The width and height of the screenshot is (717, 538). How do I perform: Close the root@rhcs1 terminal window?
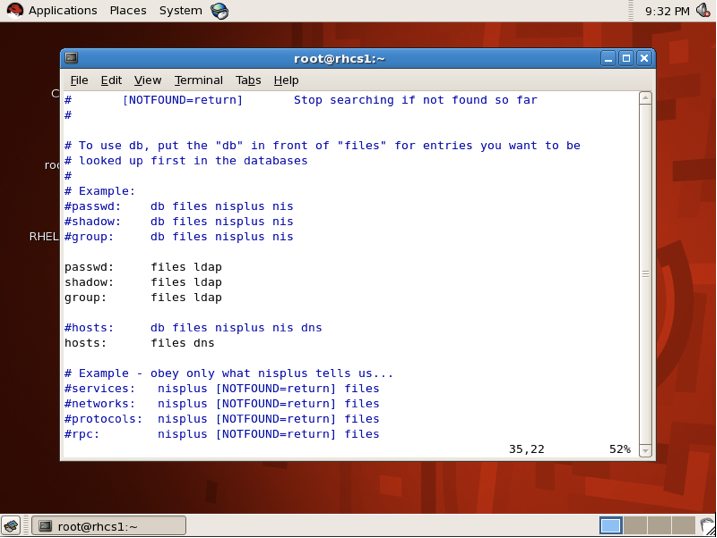tap(644, 59)
